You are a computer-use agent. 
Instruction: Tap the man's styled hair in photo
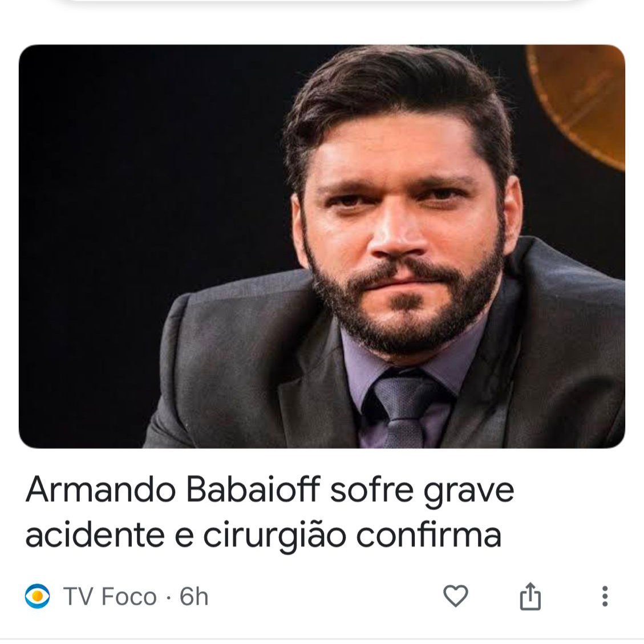[394, 95]
